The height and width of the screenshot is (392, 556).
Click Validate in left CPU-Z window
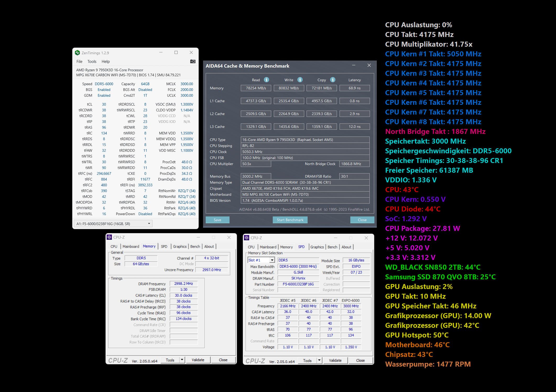pos(198,360)
